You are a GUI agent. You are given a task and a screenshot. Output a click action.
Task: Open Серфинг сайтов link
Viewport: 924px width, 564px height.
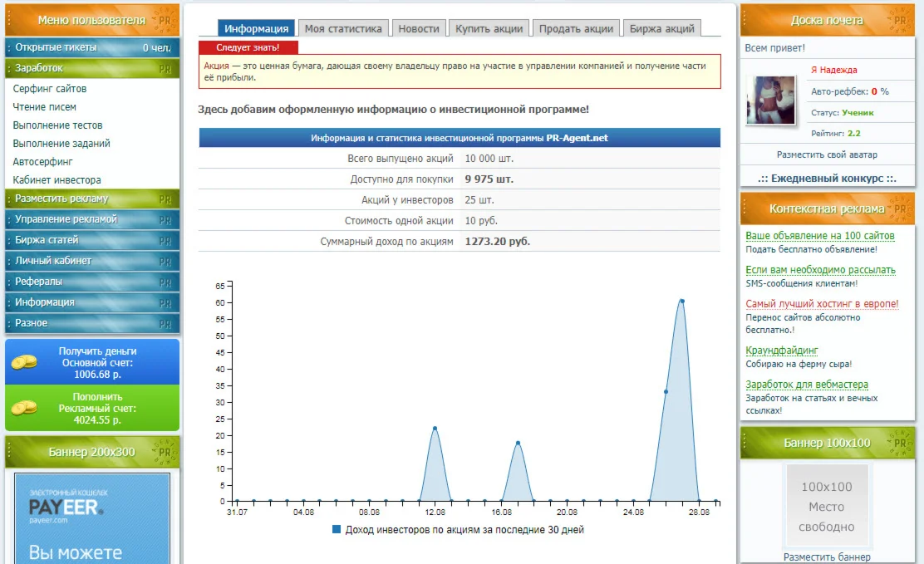point(50,88)
